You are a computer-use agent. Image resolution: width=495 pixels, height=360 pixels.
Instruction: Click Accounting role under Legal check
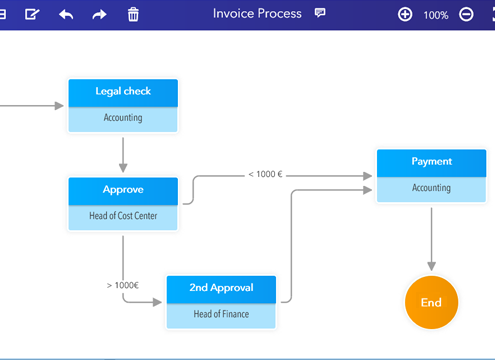[123, 118]
